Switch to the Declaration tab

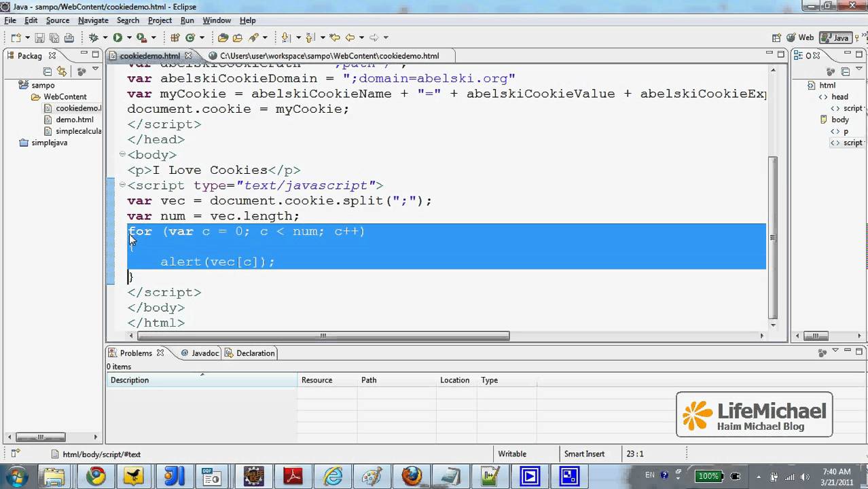[250, 353]
